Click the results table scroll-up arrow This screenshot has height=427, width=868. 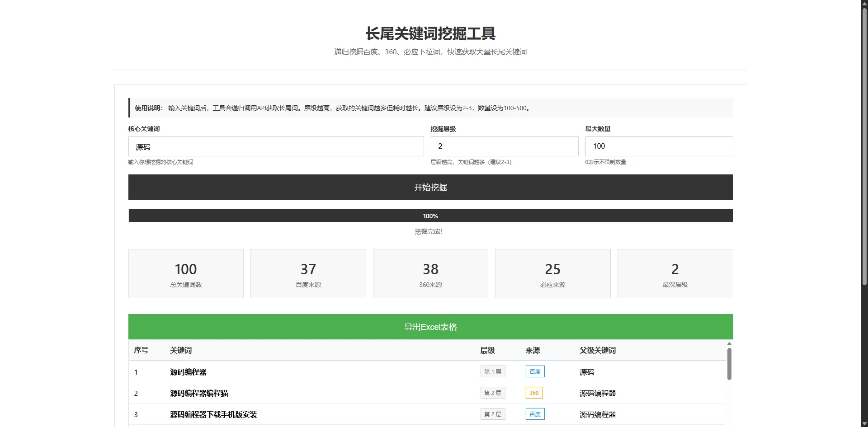(x=729, y=344)
